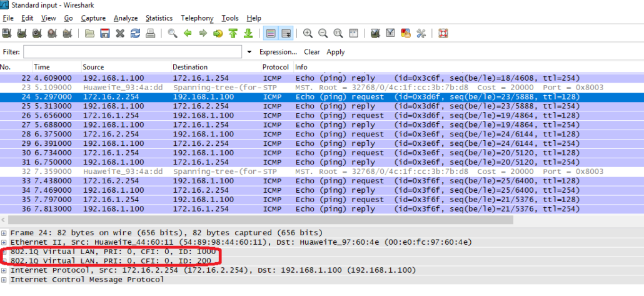
Task: Click the Save capture file icon
Action: (105, 33)
